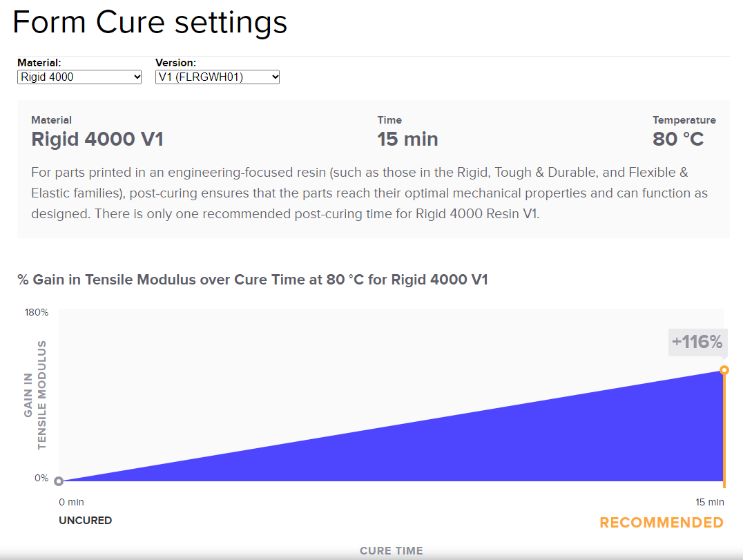The image size is (743, 560).
Task: Click the gray uncured start point marker
Action: coord(59,481)
